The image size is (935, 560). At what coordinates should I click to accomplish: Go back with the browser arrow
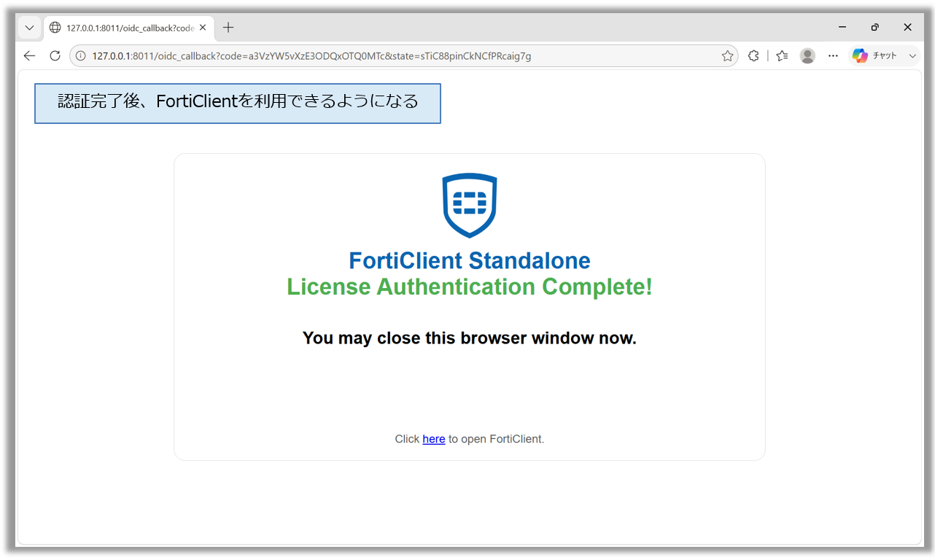pos(29,56)
